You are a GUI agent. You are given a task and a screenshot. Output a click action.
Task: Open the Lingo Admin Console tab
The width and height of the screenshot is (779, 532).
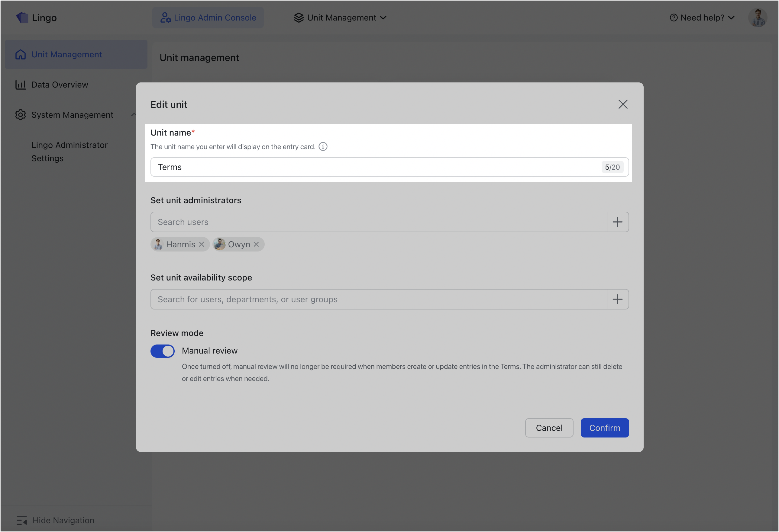coord(208,18)
